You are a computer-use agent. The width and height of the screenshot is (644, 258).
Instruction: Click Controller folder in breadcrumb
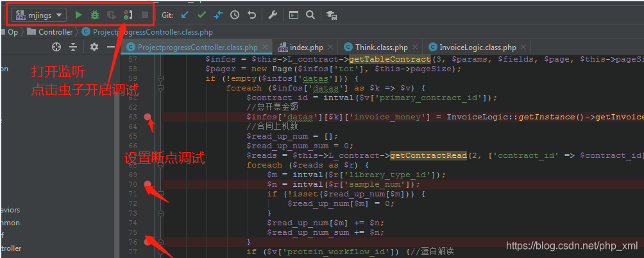55,31
